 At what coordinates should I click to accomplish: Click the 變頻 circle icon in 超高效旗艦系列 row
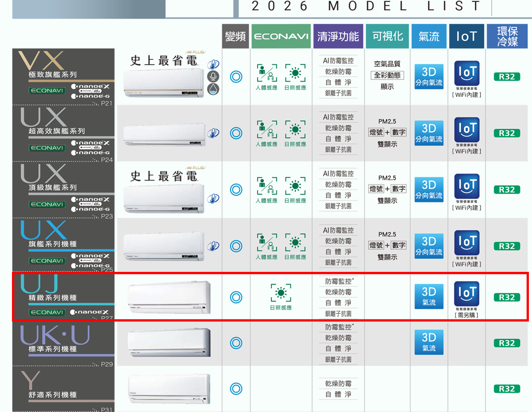236,133
